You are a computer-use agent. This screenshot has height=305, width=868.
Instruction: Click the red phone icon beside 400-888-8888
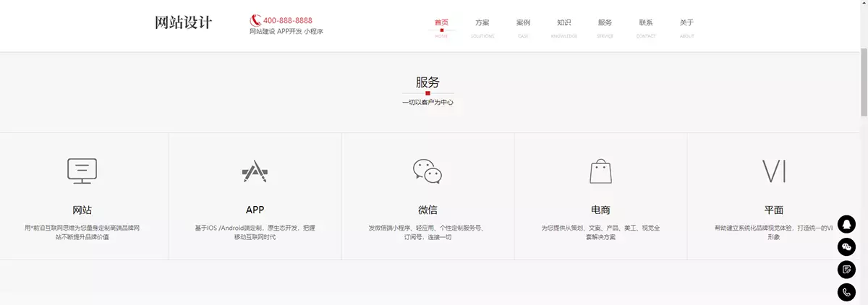click(x=255, y=20)
